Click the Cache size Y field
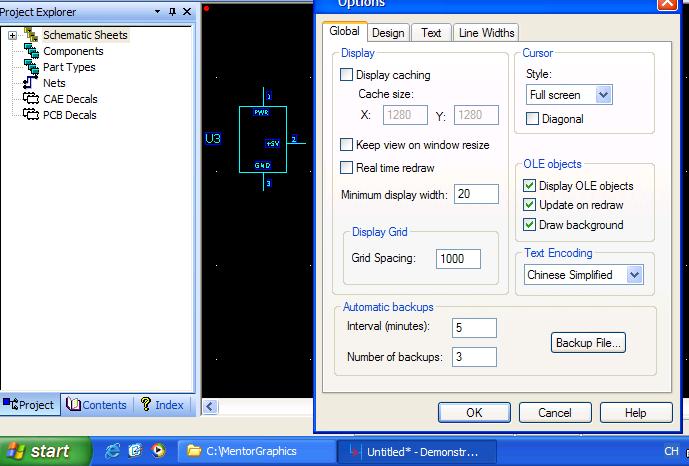 coord(476,115)
